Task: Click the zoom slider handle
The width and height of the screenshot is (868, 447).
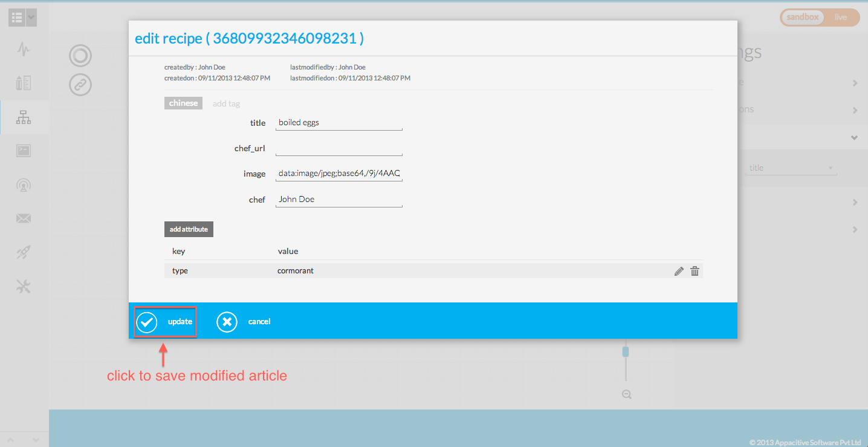Action: pos(626,351)
